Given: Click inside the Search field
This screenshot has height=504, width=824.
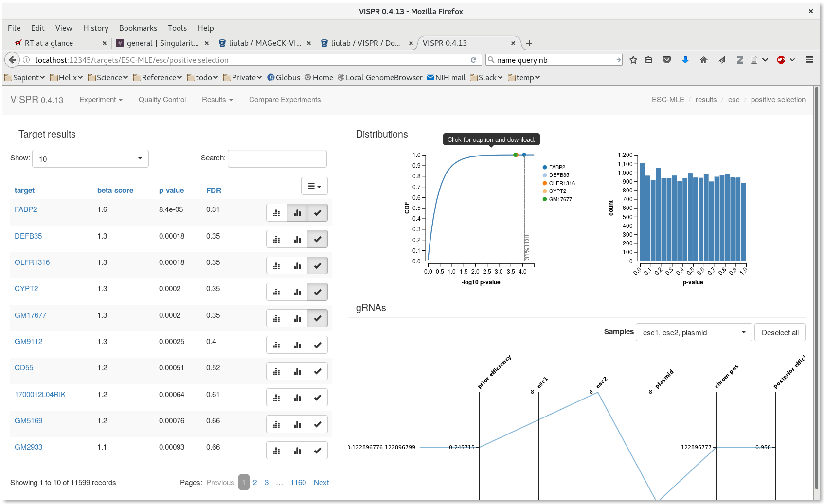Looking at the screenshot, I should click(x=277, y=158).
